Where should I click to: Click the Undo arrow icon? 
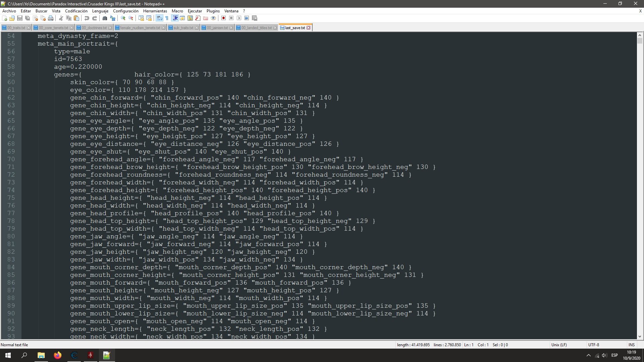(87, 18)
